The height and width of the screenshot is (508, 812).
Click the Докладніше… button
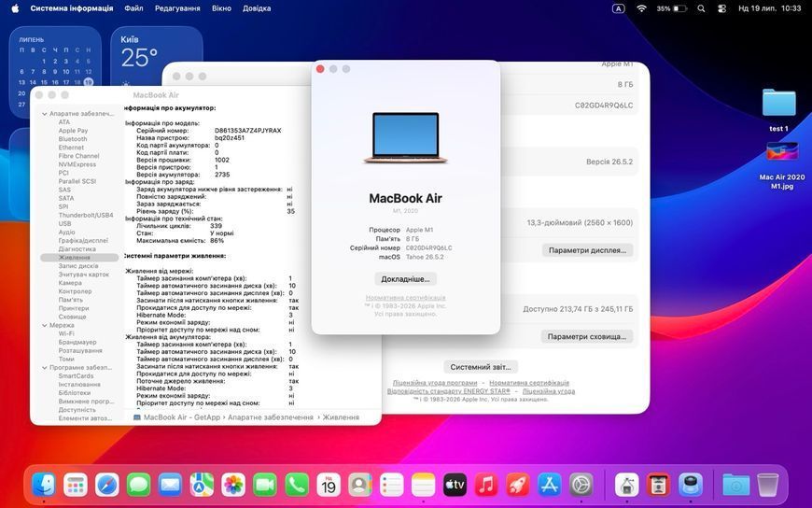405,279
